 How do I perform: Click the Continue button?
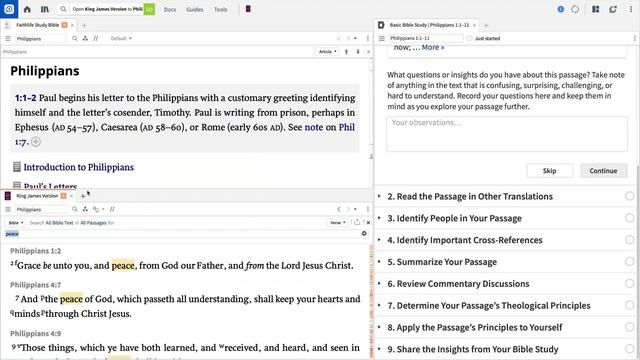[x=603, y=171]
